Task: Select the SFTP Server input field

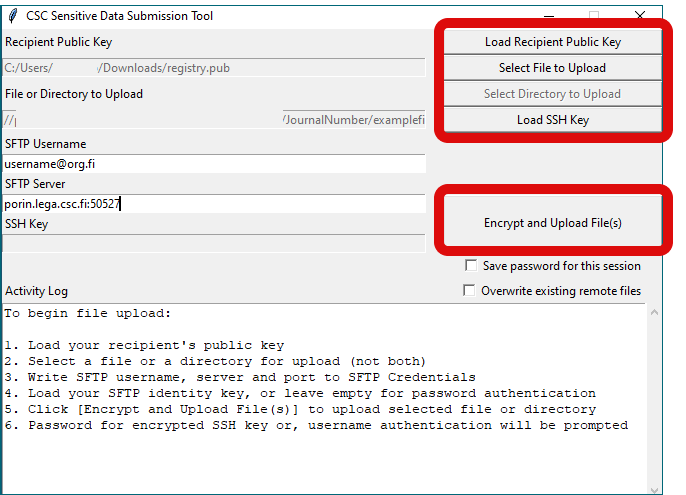Action: (214, 204)
